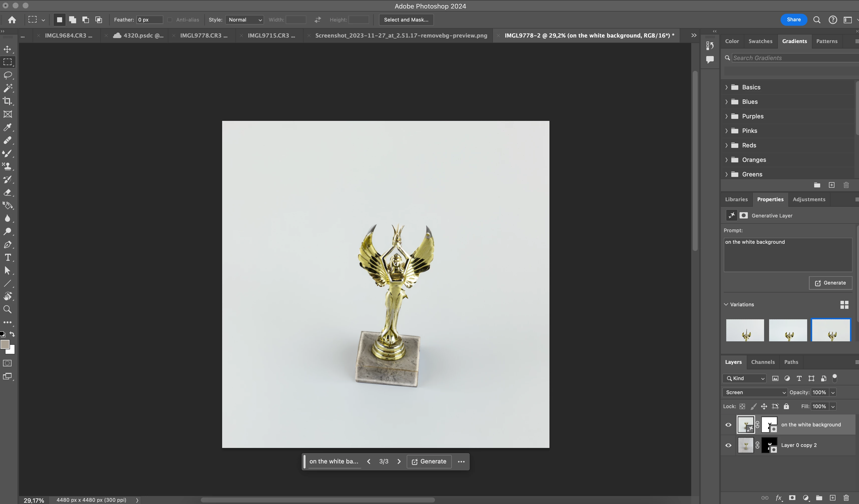Select the Crop tool
This screenshot has width=859, height=504.
[8, 101]
